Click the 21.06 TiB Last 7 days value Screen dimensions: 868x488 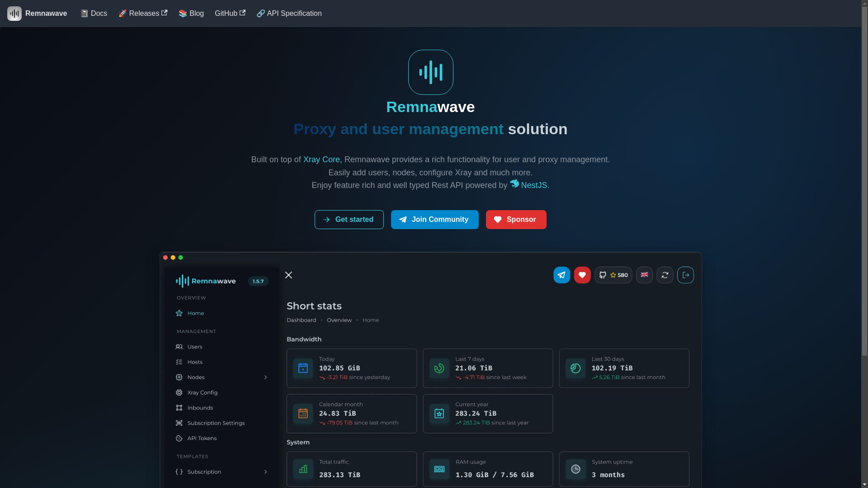coord(474,368)
